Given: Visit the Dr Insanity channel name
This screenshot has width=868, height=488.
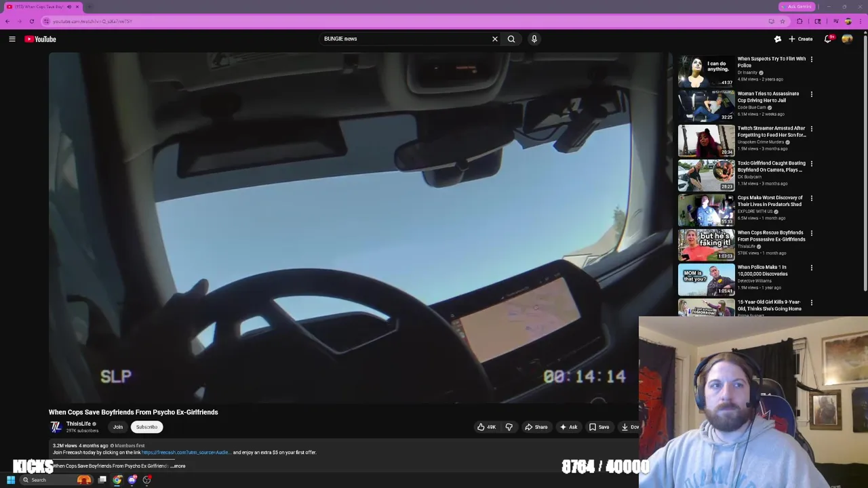Looking at the screenshot, I should pyautogui.click(x=747, y=73).
